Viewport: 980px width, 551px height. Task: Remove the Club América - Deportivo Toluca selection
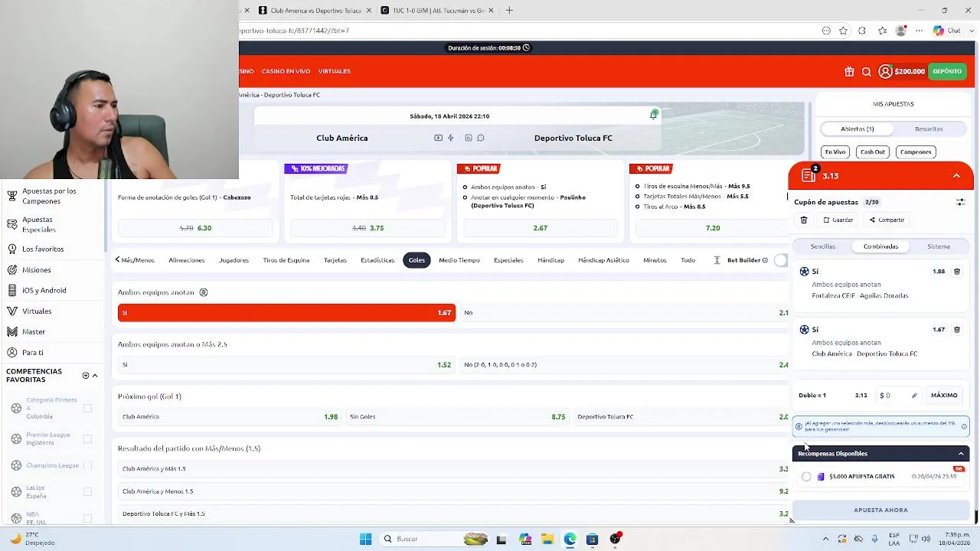coord(957,330)
